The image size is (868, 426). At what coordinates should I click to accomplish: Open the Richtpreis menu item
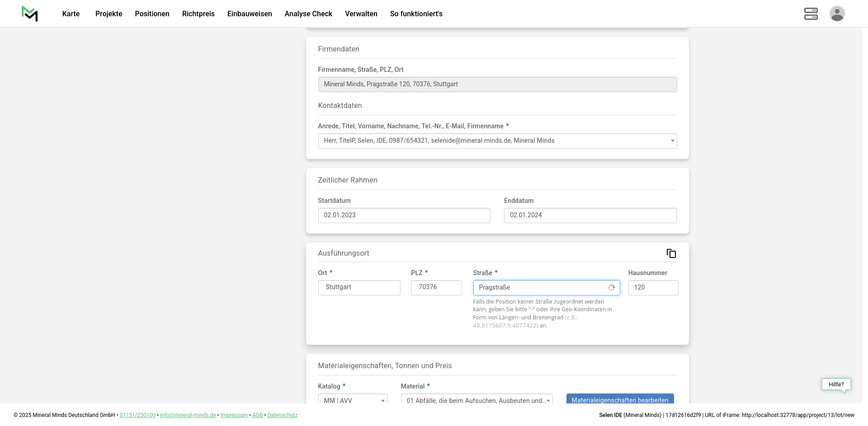(198, 14)
